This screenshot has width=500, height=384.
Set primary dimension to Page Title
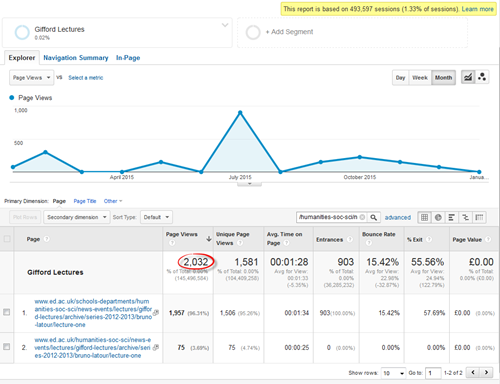85,201
